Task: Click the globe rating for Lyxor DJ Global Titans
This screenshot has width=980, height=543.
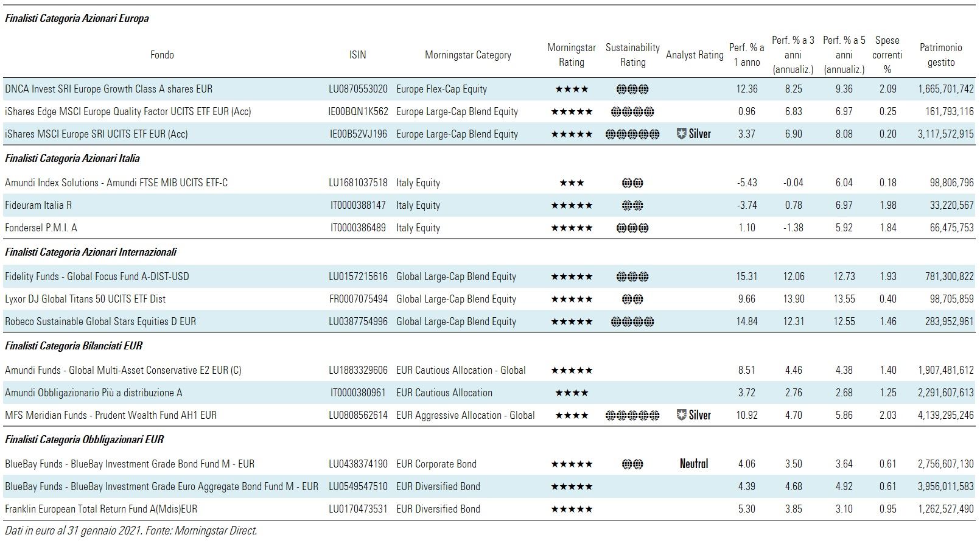Action: 632,299
